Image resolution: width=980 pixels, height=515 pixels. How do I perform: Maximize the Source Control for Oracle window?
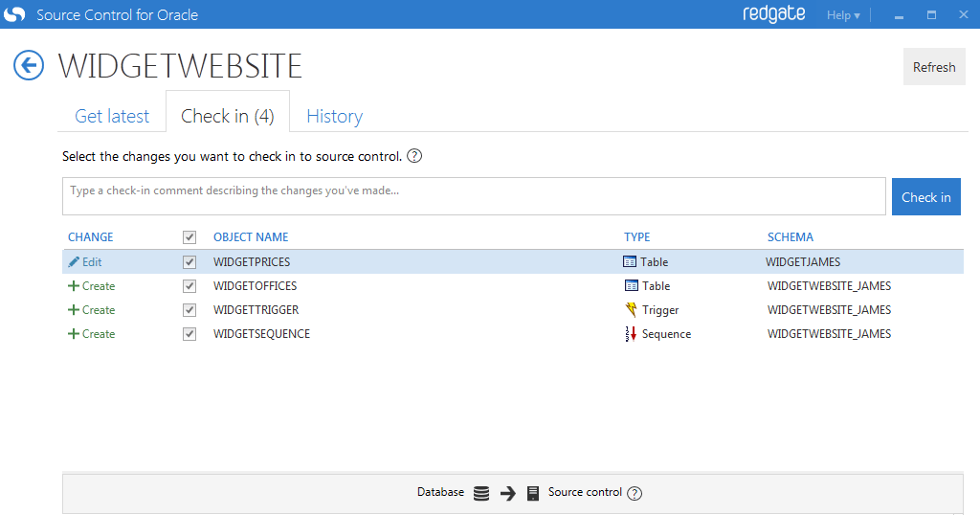pos(931,15)
